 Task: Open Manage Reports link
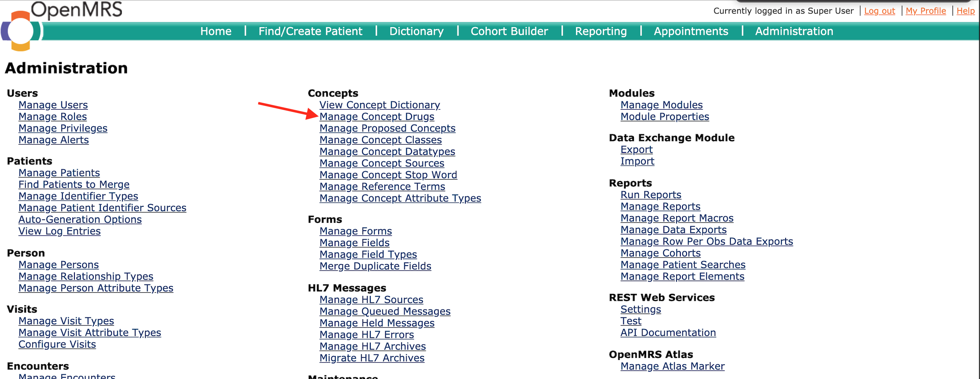click(x=660, y=206)
